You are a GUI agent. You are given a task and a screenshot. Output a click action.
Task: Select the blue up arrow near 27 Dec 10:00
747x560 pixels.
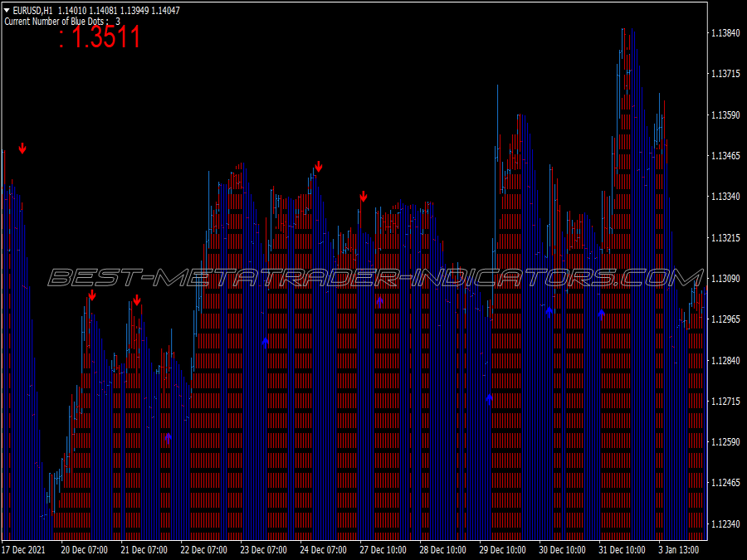tap(379, 302)
